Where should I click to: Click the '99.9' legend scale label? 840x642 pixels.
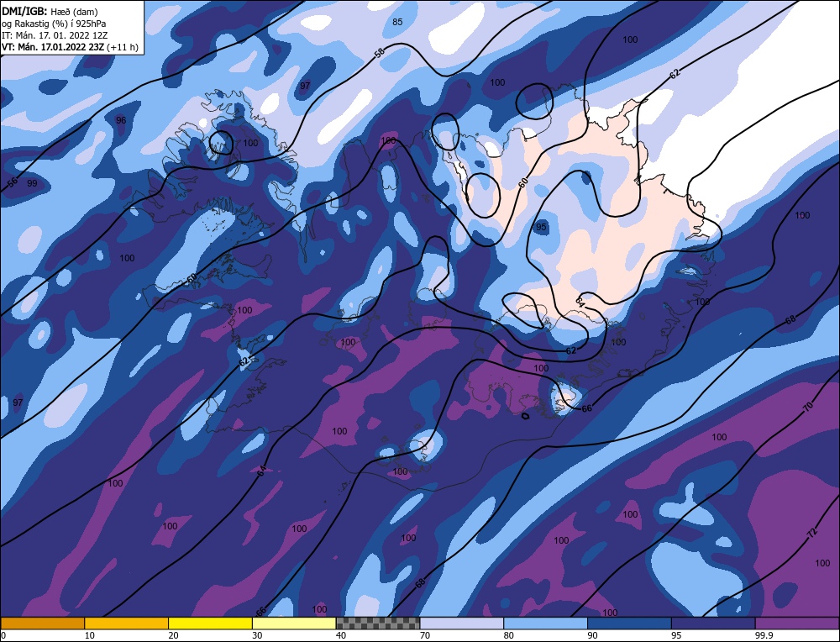764,635
